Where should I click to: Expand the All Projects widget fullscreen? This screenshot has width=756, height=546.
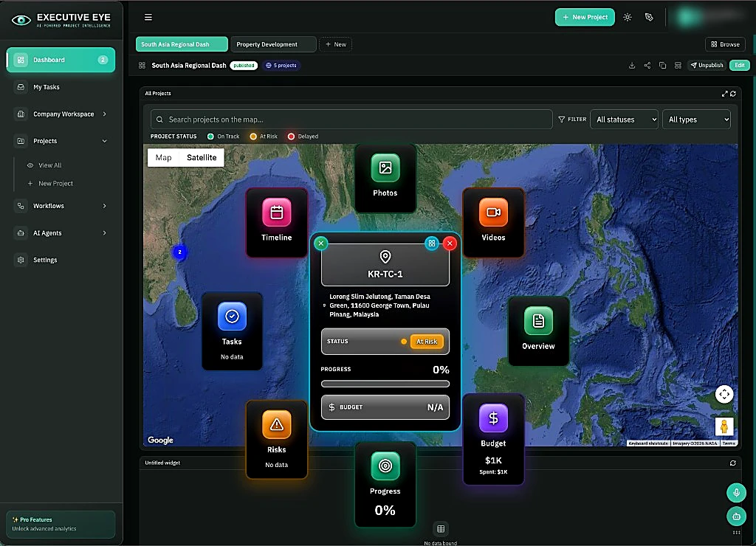(x=725, y=94)
